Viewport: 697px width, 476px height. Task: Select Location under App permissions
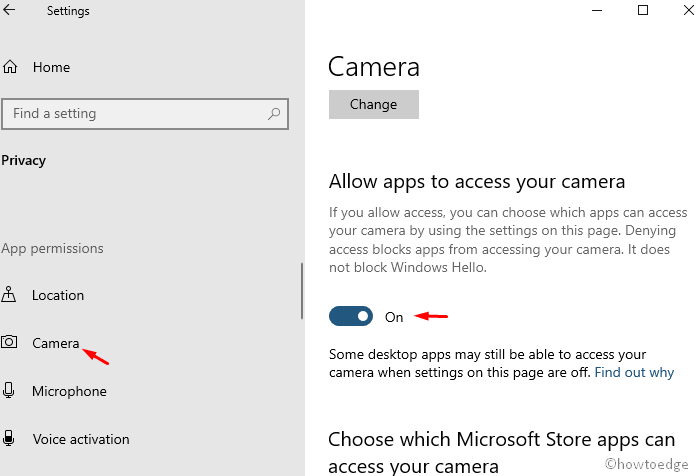tap(58, 295)
